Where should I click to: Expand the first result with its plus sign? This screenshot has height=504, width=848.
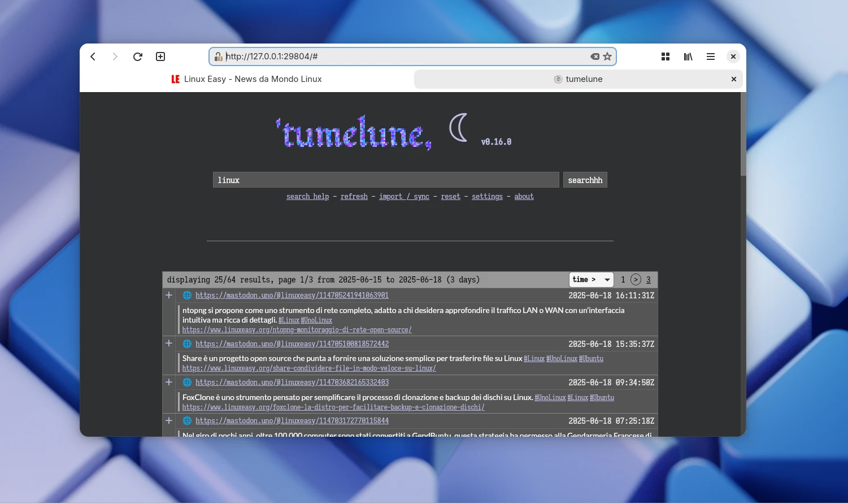(168, 295)
